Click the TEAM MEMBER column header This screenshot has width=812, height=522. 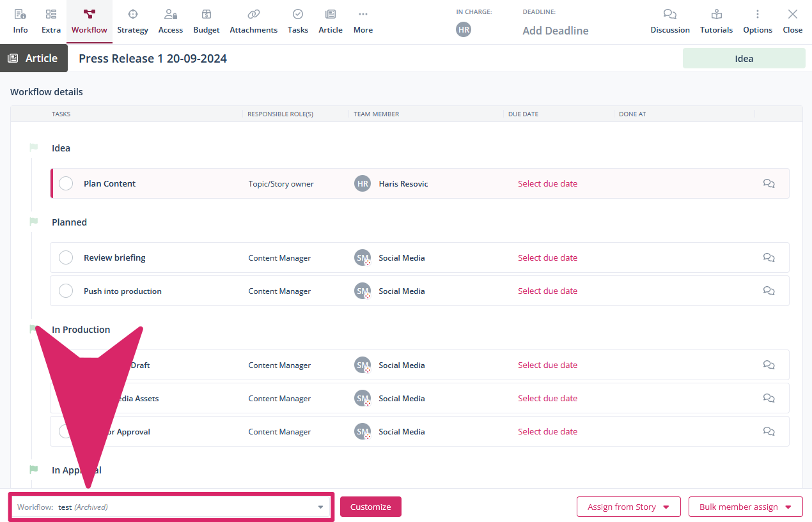[x=376, y=114]
